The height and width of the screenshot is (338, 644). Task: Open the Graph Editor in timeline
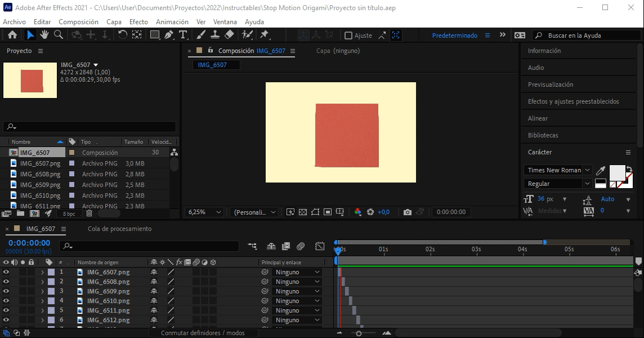click(320, 246)
